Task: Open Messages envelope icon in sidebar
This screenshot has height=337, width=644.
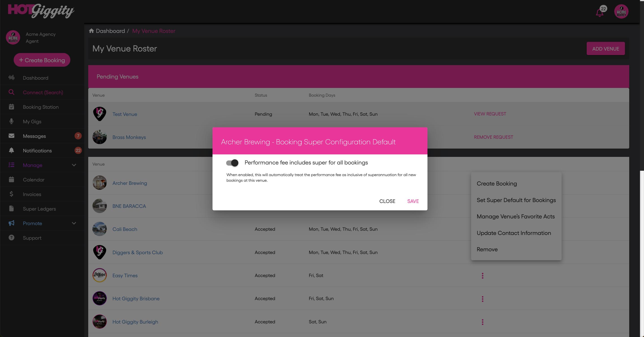Action: [x=11, y=136]
